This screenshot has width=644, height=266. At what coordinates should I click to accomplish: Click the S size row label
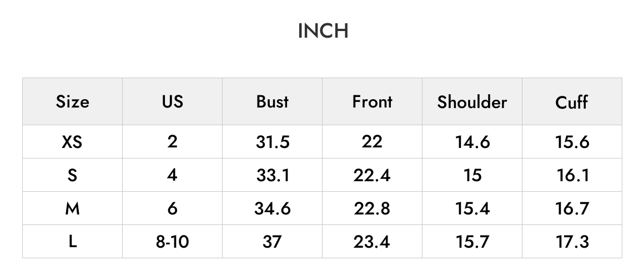pyautogui.click(x=72, y=176)
